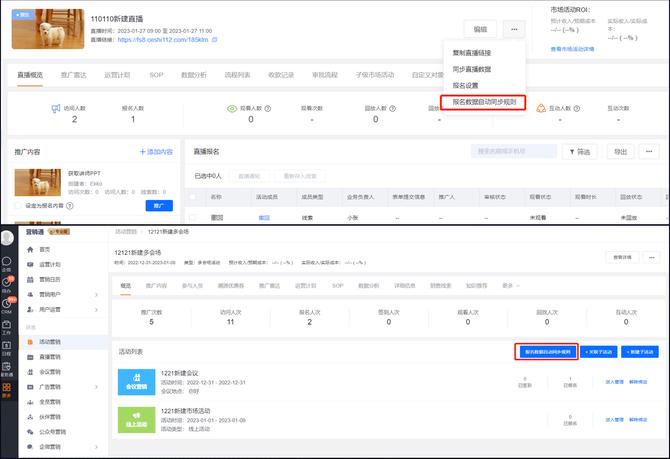
Task: Expand the 营销用户 submenu arrow
Action: click(x=95, y=295)
